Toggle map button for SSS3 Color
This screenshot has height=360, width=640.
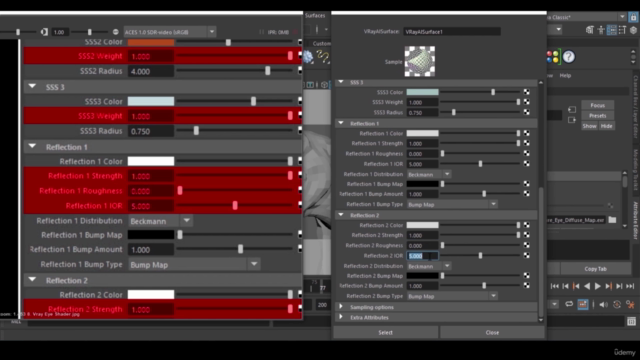click(527, 92)
